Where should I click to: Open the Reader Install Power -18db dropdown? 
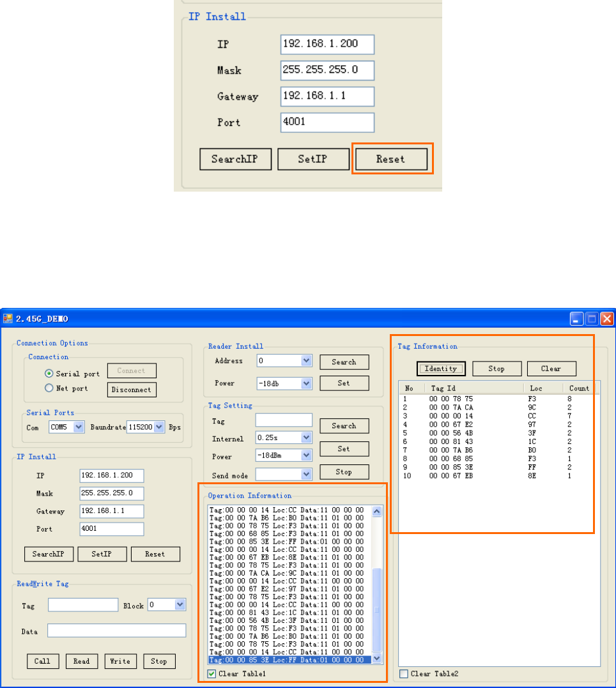click(307, 383)
